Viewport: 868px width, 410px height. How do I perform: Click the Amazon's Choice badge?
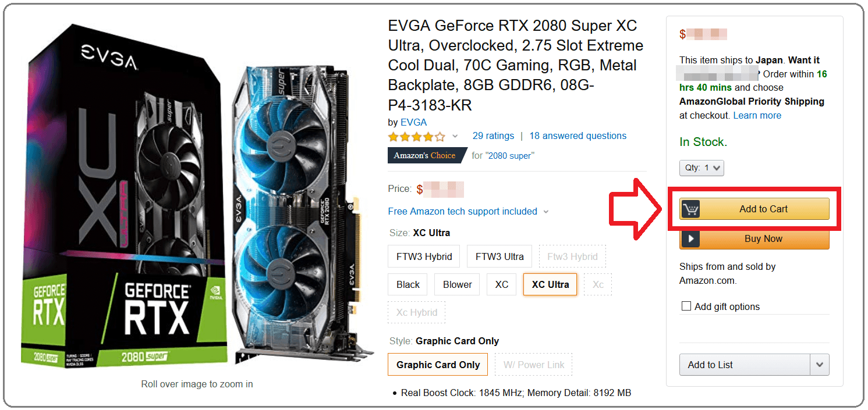(428, 155)
